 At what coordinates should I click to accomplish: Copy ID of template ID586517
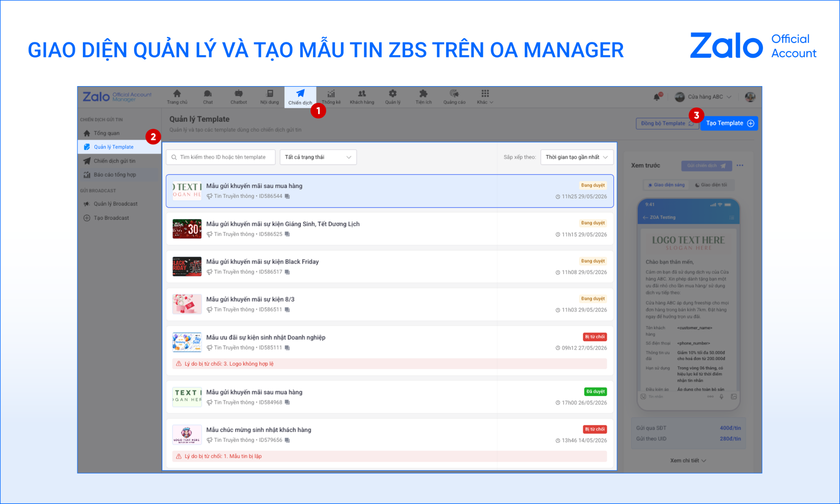pos(287,272)
